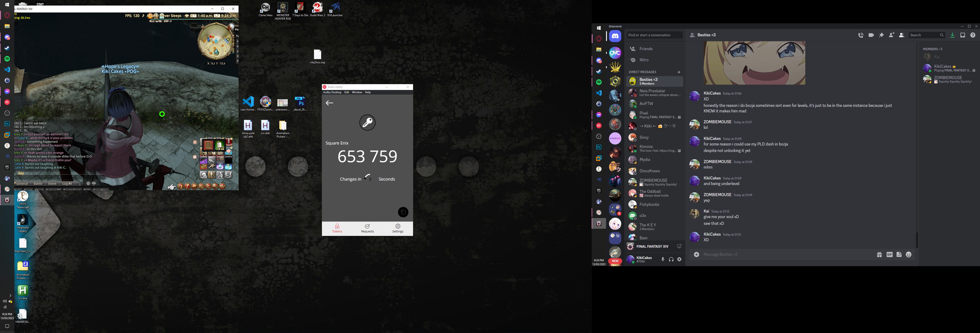Select the Guild Wars 2 desktop shortcut

click(x=317, y=9)
